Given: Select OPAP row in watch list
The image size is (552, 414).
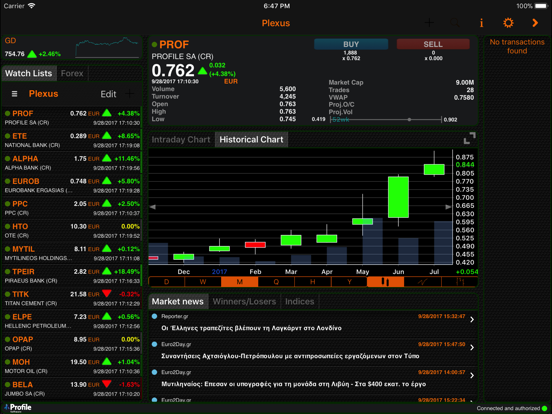Looking at the screenshot, I should coord(72,343).
